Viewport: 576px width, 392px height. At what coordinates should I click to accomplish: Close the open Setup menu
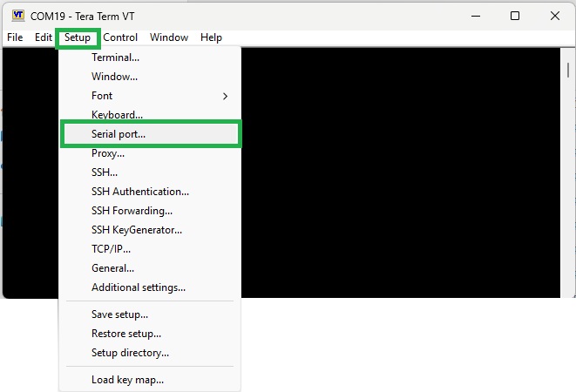point(78,37)
